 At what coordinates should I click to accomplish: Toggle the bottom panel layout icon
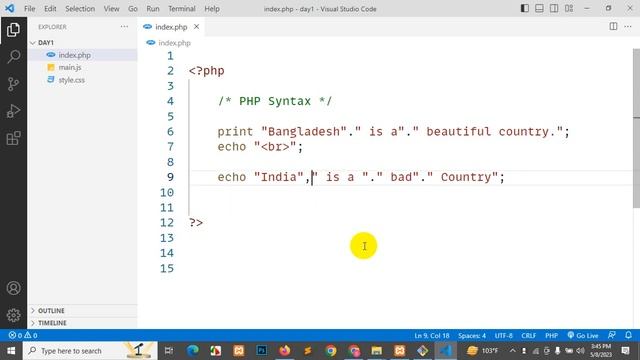coord(539,8)
